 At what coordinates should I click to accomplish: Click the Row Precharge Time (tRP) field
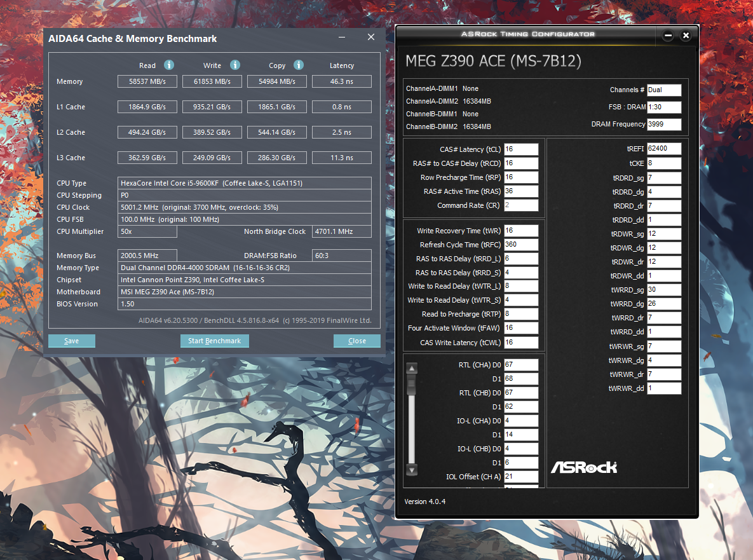521,177
